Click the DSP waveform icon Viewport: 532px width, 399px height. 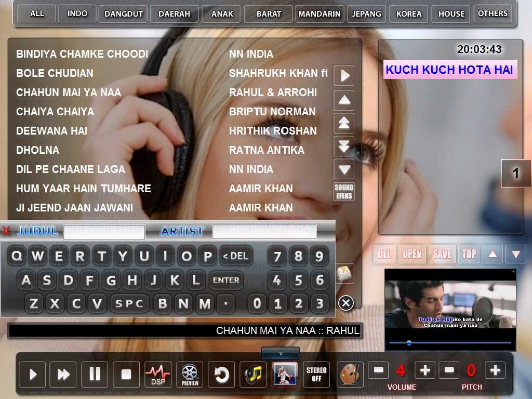[158, 375]
